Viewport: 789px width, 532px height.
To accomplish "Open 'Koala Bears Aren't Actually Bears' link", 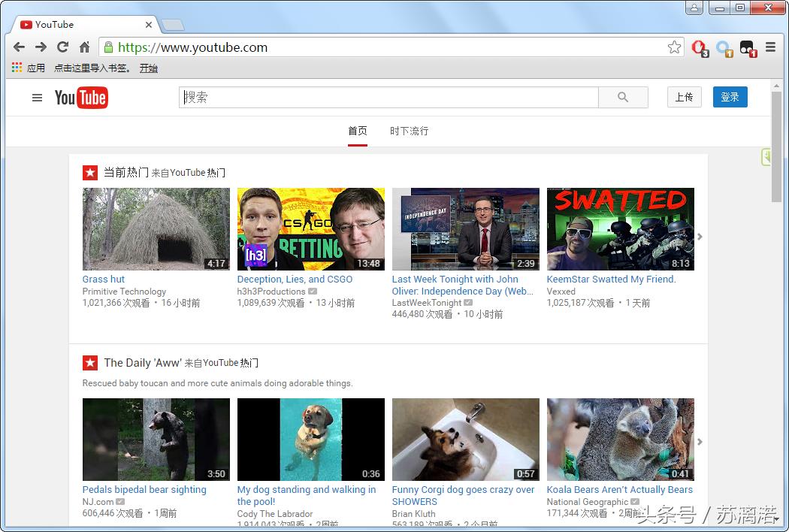I will 620,490.
